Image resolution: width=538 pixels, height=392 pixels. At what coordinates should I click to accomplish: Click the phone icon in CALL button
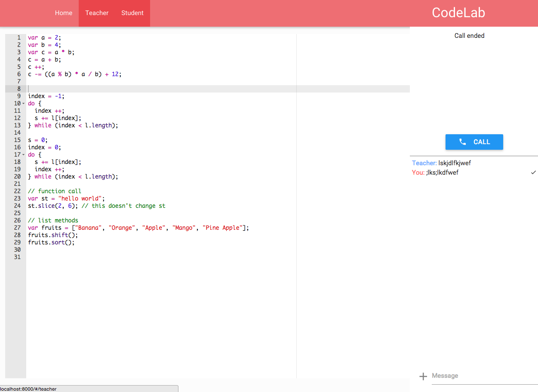[x=462, y=142]
